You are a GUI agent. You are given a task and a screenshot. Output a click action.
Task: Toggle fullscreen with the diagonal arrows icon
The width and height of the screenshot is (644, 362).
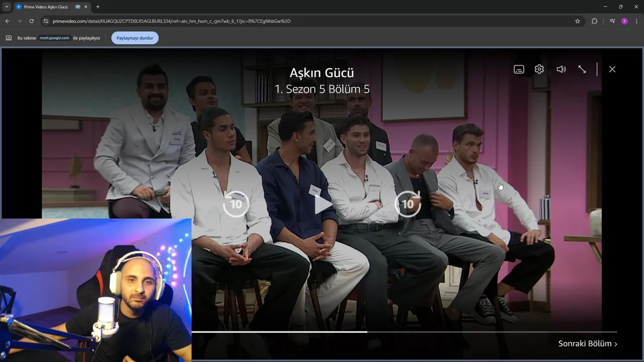tap(582, 69)
